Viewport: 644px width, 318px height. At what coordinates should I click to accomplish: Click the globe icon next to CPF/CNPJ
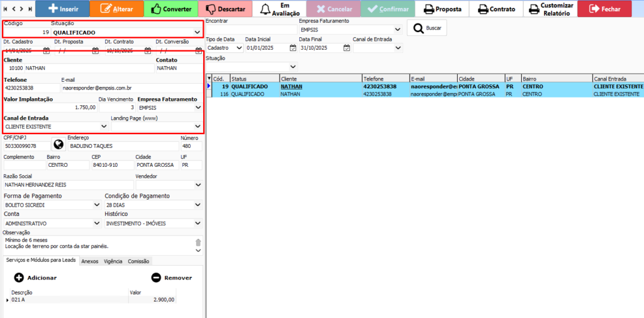click(x=58, y=145)
